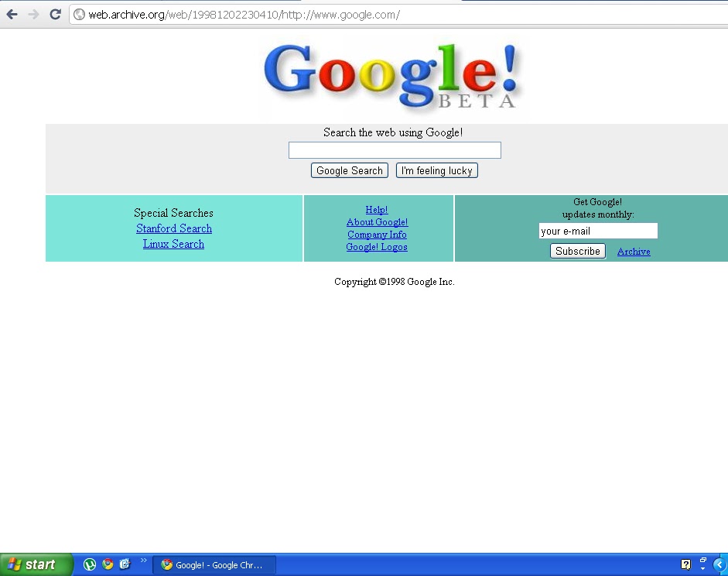
Task: Launch uTorrent from quick launch
Action: [90, 564]
